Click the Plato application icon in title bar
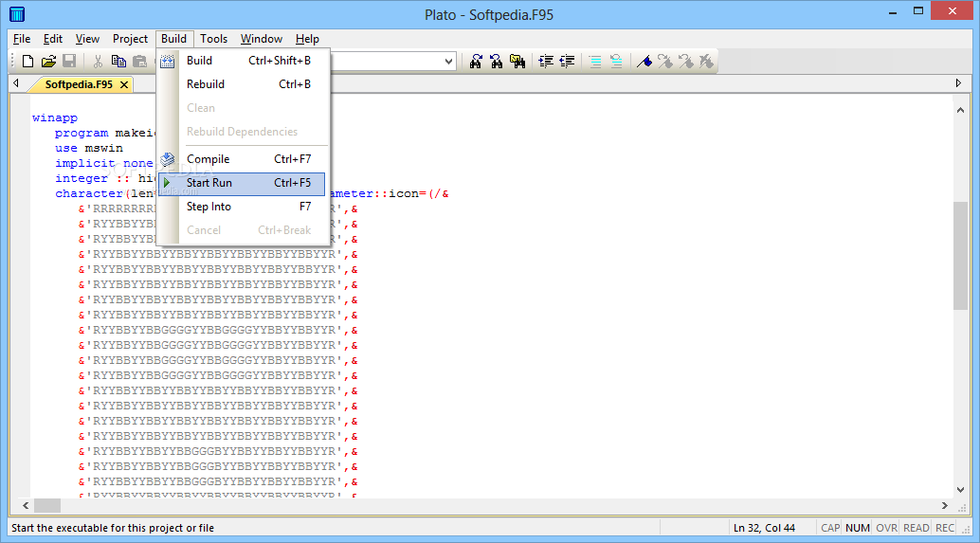This screenshot has width=980, height=543. pos(17,14)
